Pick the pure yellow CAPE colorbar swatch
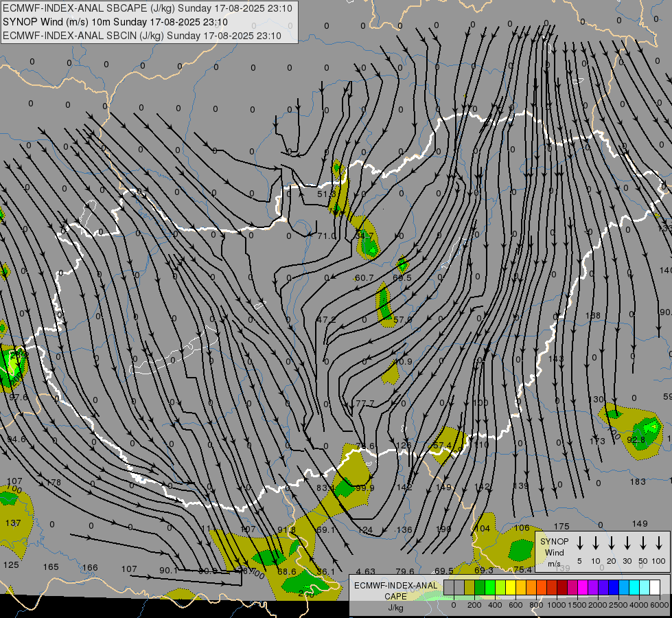The height and width of the screenshot is (618, 672). pos(511,588)
